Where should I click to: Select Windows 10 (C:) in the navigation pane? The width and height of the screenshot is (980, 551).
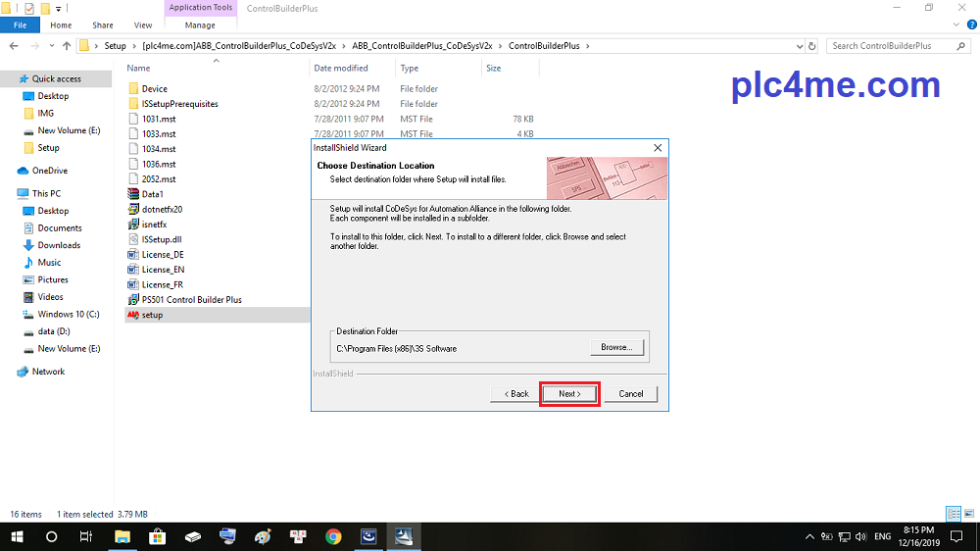pos(68,314)
